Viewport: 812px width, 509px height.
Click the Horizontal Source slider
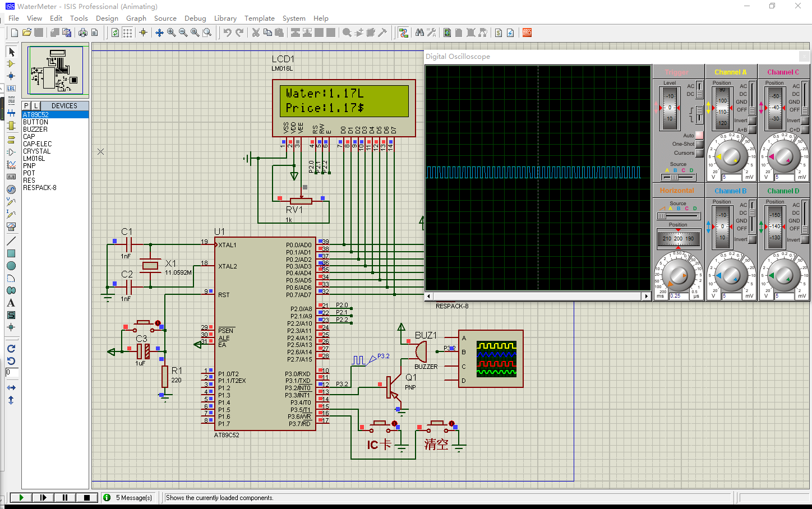[x=678, y=216]
